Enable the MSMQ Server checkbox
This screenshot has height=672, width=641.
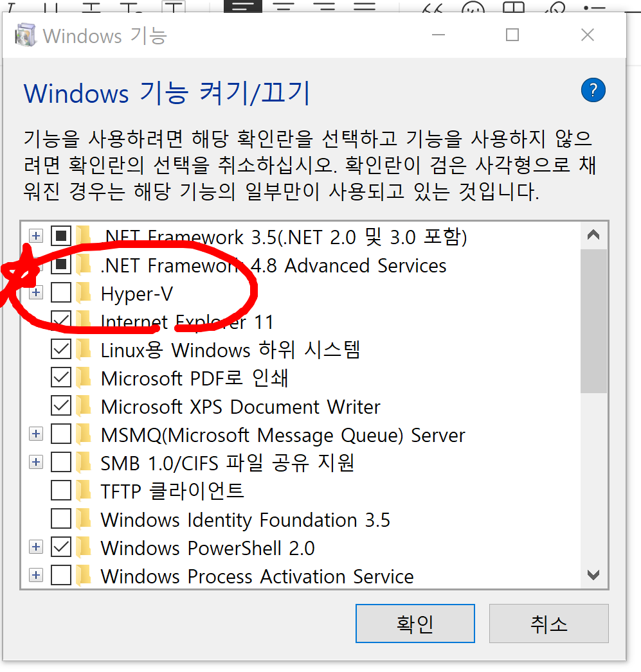(61, 434)
